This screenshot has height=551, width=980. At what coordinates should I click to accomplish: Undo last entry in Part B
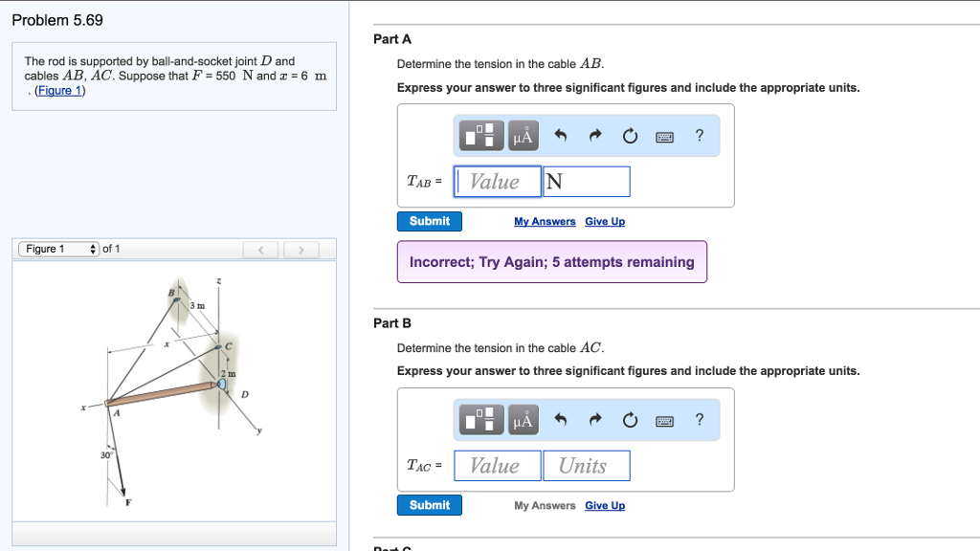(561, 419)
